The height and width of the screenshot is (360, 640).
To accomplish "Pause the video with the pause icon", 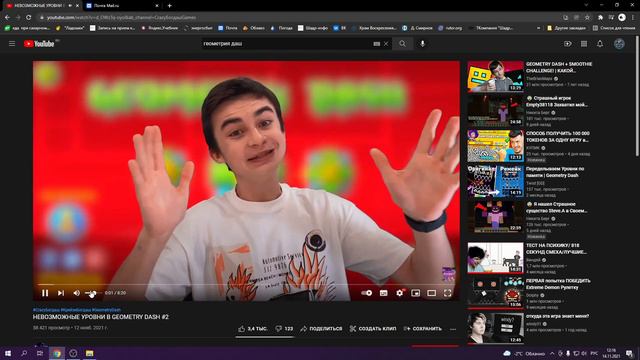I will [x=45, y=293].
